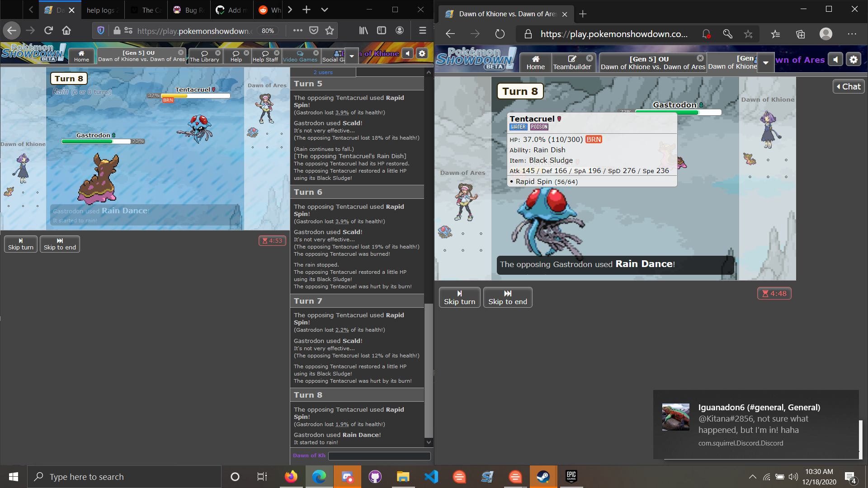Switch to Video Games room tab
868x488 pixels.
coord(300,56)
